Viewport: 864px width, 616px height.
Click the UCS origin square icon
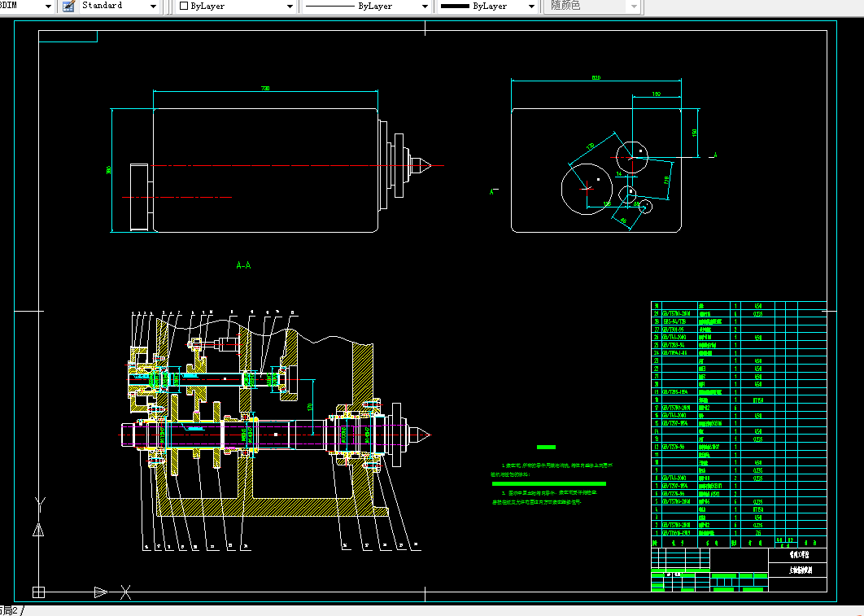click(x=38, y=592)
